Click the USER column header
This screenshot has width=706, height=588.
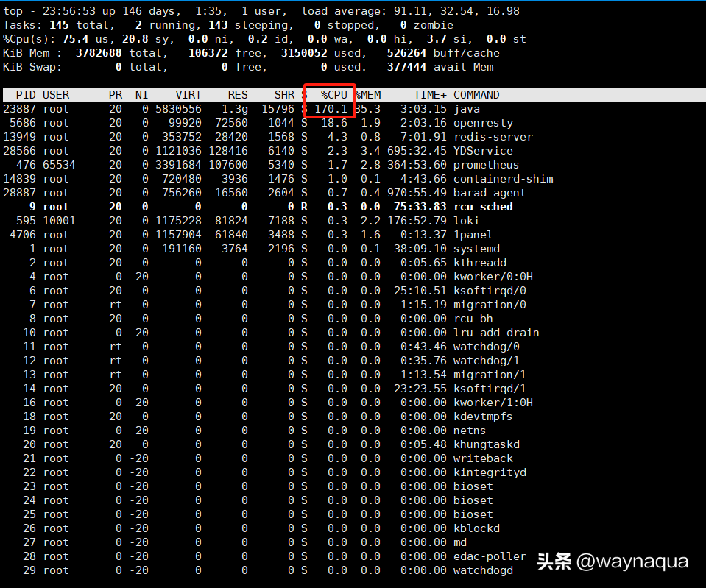point(56,95)
